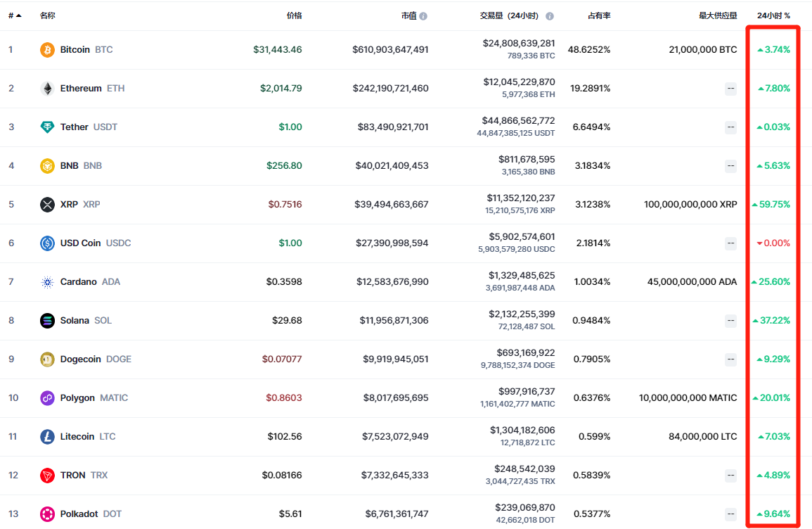
Task: Click XRP 24h change 59.75%
Action: coord(771,205)
